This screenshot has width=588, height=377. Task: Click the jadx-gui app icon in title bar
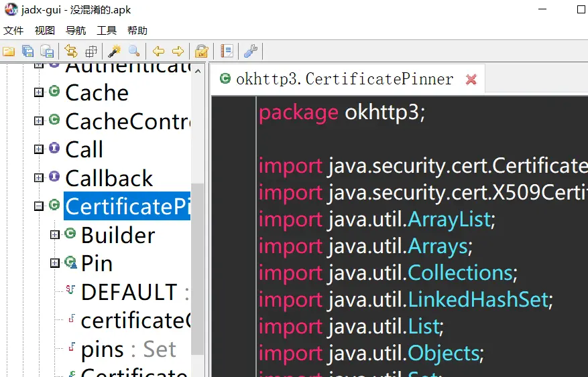pos(11,9)
